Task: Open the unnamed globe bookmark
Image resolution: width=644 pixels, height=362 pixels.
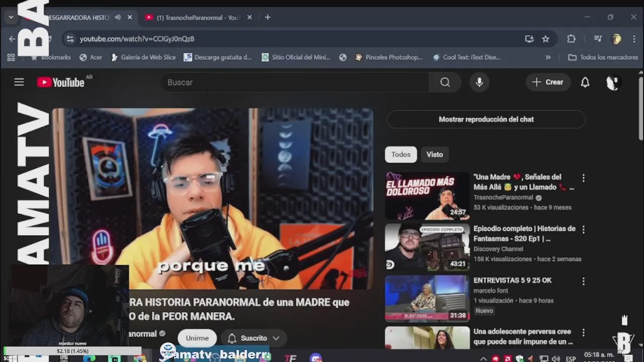Action: tap(343, 57)
